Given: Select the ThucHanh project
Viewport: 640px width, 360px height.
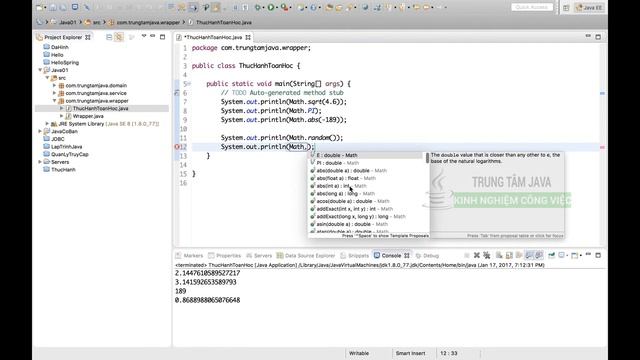Looking at the screenshot, I should click(63, 169).
